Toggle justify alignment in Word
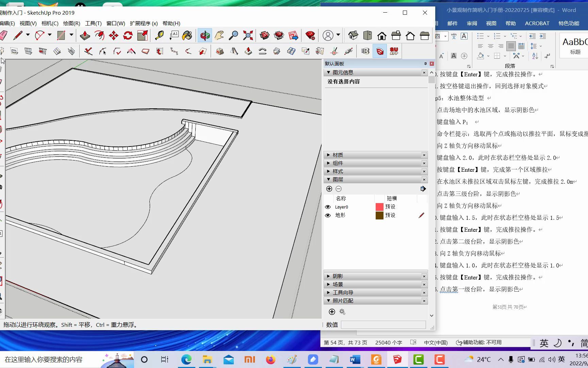 point(511,46)
